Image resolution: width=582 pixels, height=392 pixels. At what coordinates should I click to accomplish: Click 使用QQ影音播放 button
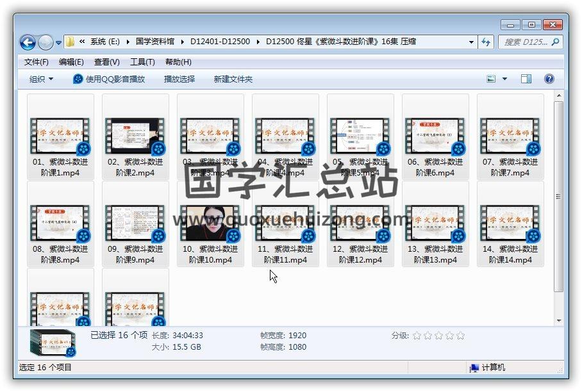109,79
